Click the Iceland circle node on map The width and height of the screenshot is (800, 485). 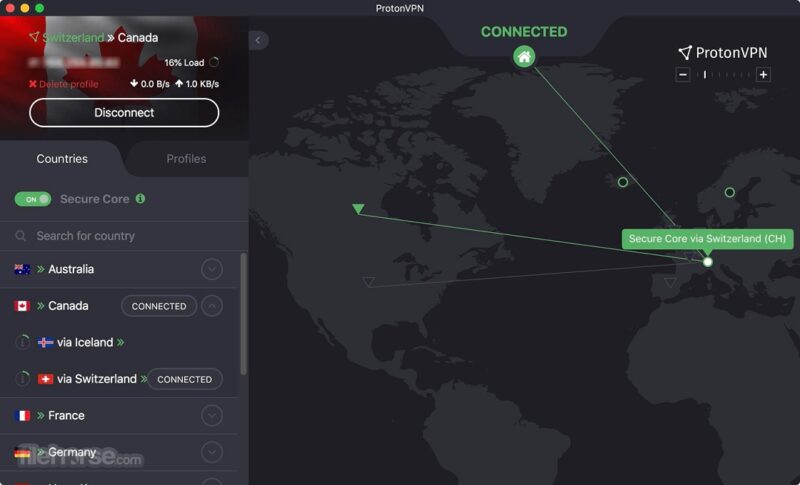coord(623,182)
